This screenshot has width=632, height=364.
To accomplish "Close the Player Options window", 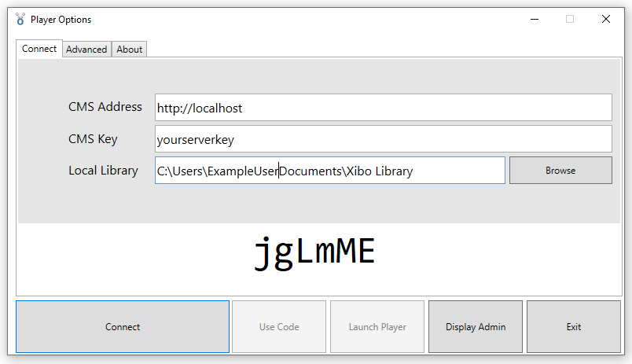I will 606,20.
